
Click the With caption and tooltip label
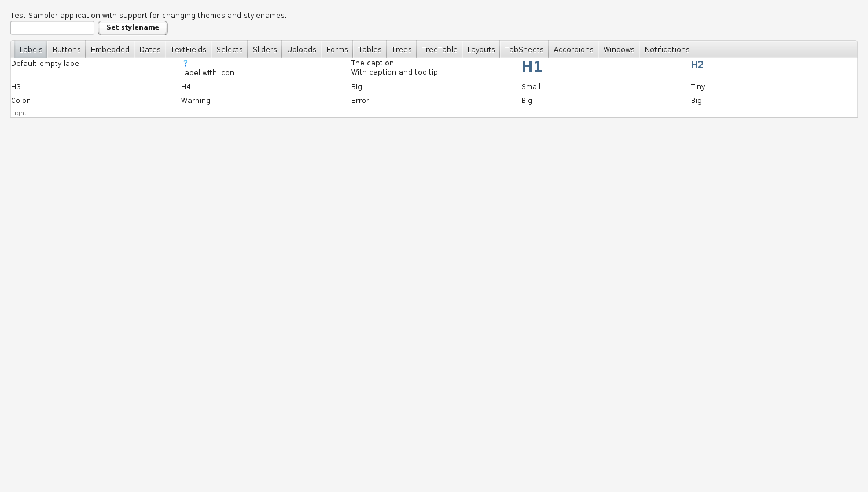[x=394, y=72]
